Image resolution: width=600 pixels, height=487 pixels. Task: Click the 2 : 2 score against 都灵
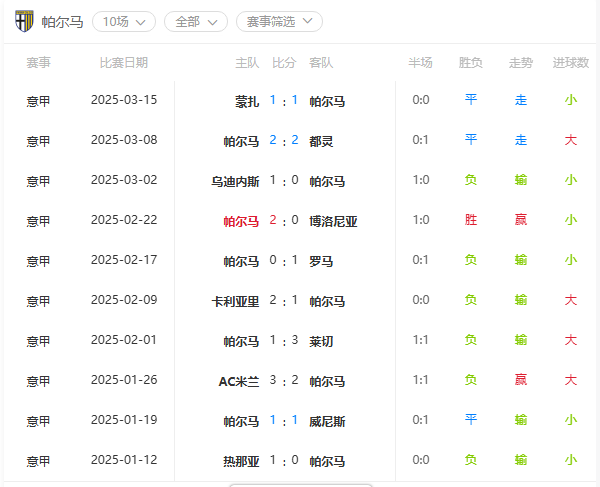(284, 140)
